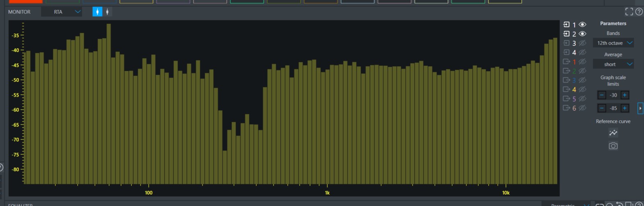
Task: Increase upper graph limit -30 with plus
Action: (x=625, y=95)
